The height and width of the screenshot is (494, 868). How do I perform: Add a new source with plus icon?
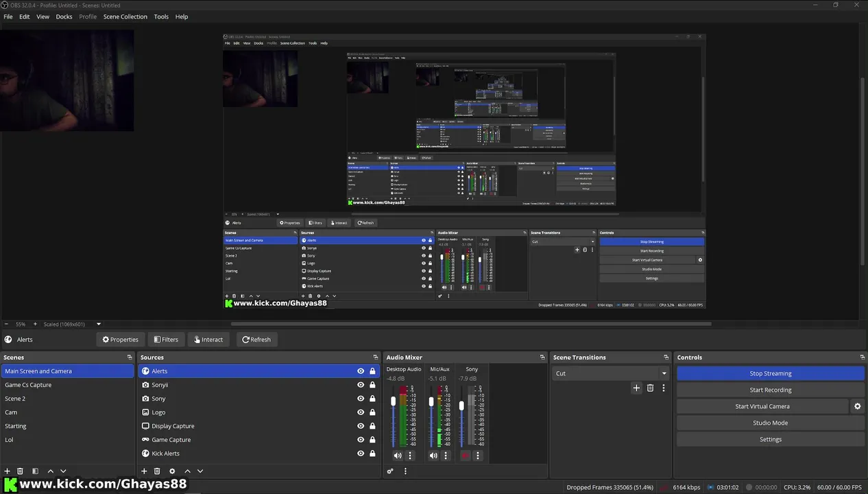[x=144, y=471]
